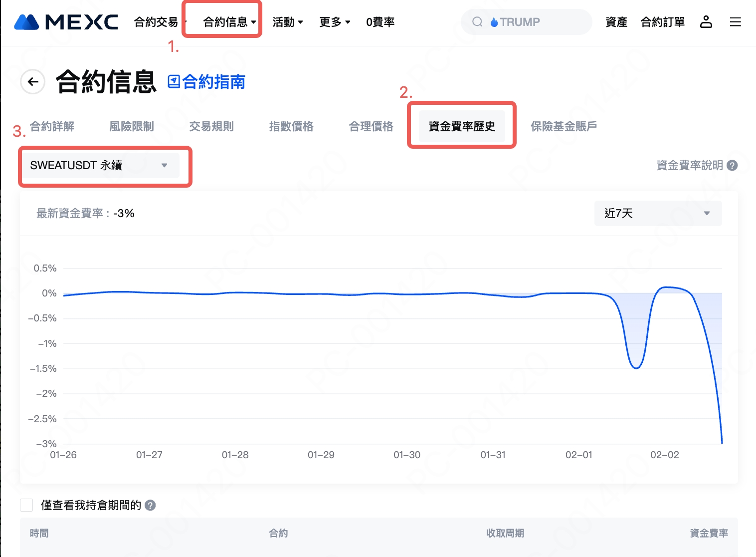Open the hamburger menu icon
756x557 pixels.
click(x=735, y=22)
